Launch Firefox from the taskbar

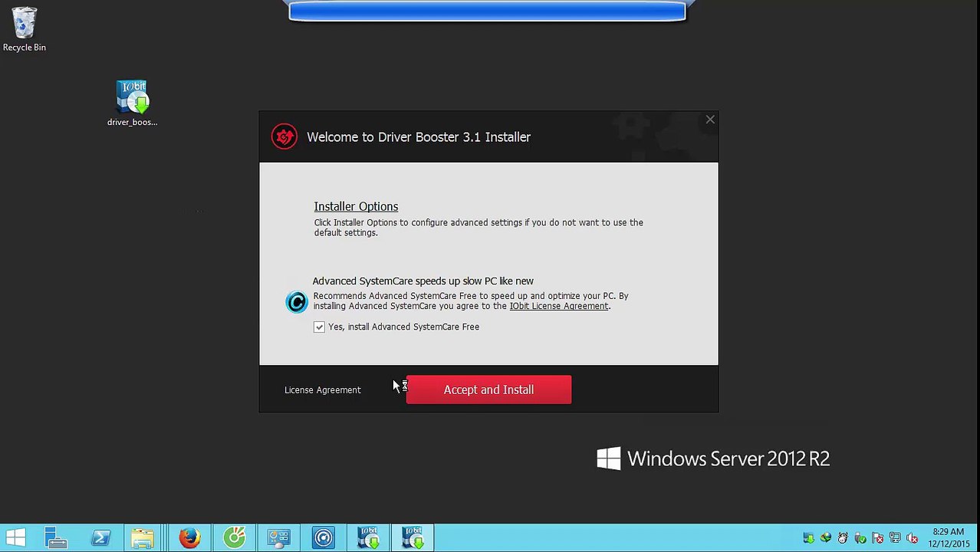189,538
